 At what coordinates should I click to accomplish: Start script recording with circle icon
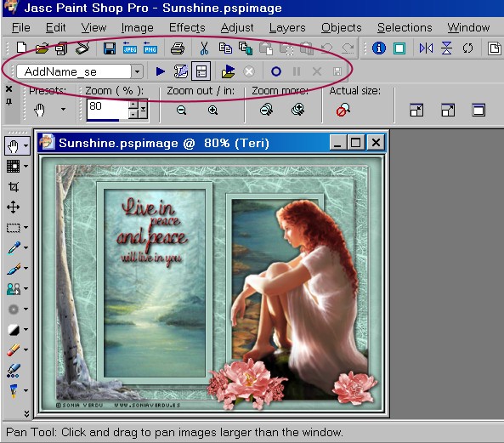[x=275, y=71]
